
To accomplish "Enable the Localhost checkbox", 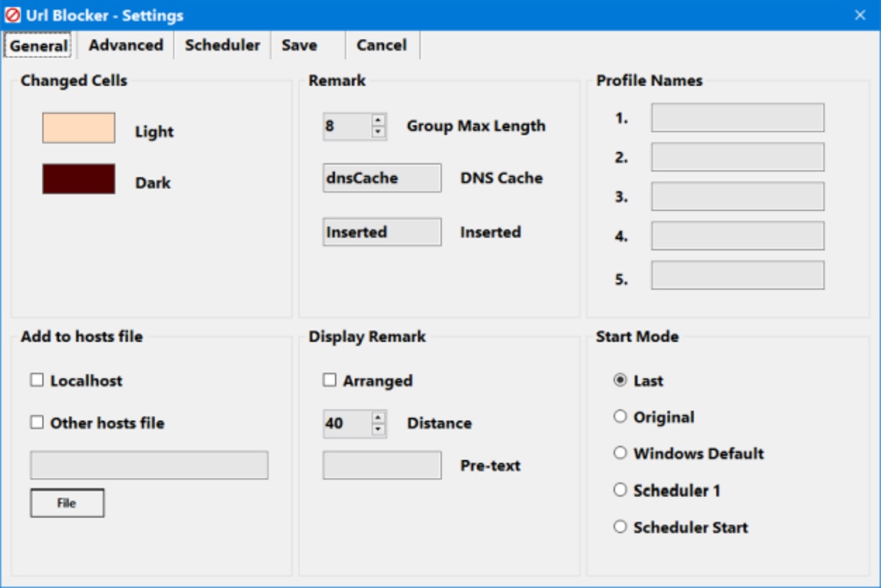I will [x=38, y=381].
